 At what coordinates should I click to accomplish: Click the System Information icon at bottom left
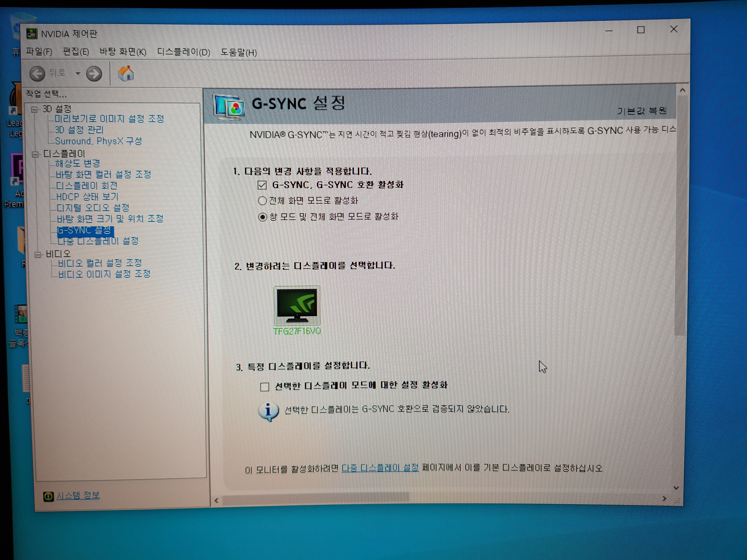coord(48,496)
